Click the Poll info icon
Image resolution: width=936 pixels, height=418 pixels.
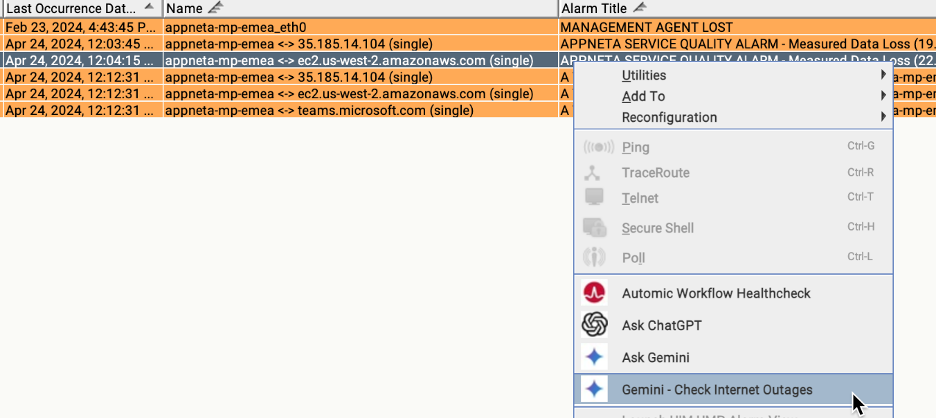(x=595, y=257)
